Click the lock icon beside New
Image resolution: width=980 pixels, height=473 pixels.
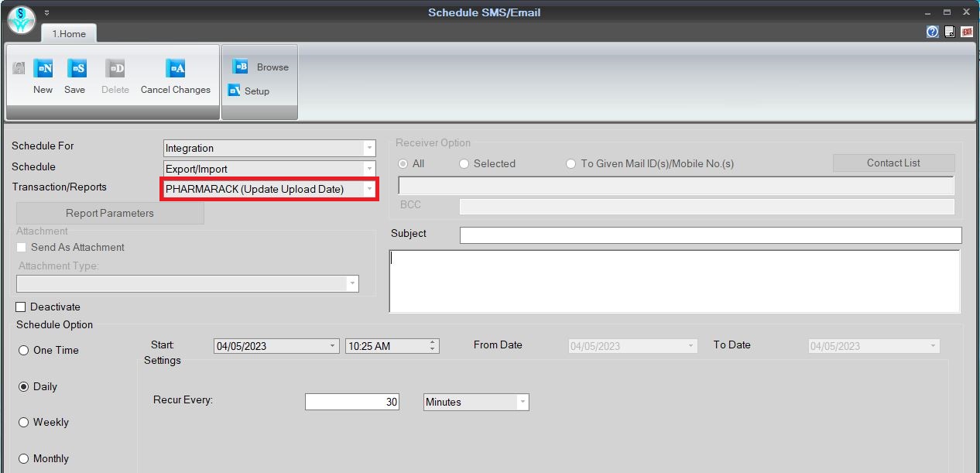point(19,68)
